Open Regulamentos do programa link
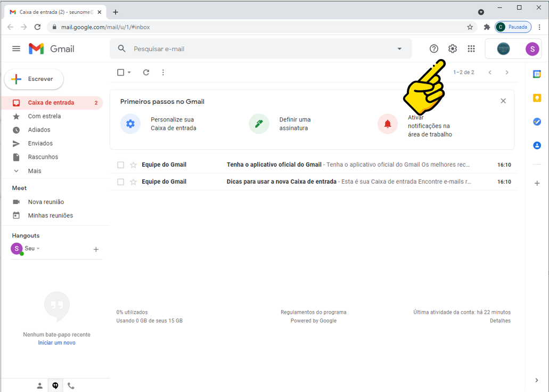549x392 pixels. point(313,312)
